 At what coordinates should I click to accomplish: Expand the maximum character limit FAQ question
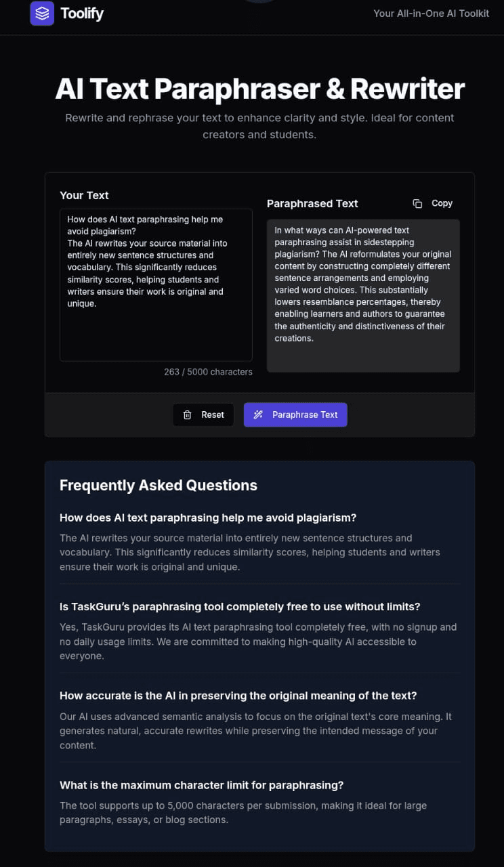(201, 785)
